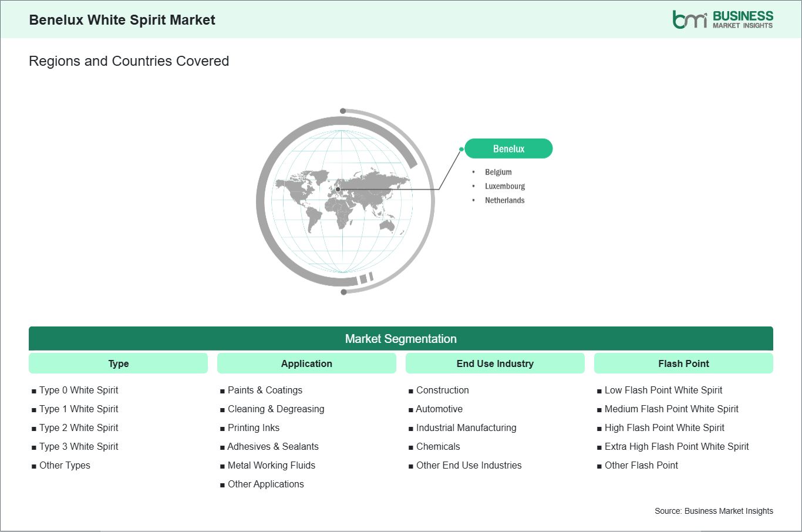Click the Benelux White Spirit Market title
The image size is (802, 532).
pos(122,20)
